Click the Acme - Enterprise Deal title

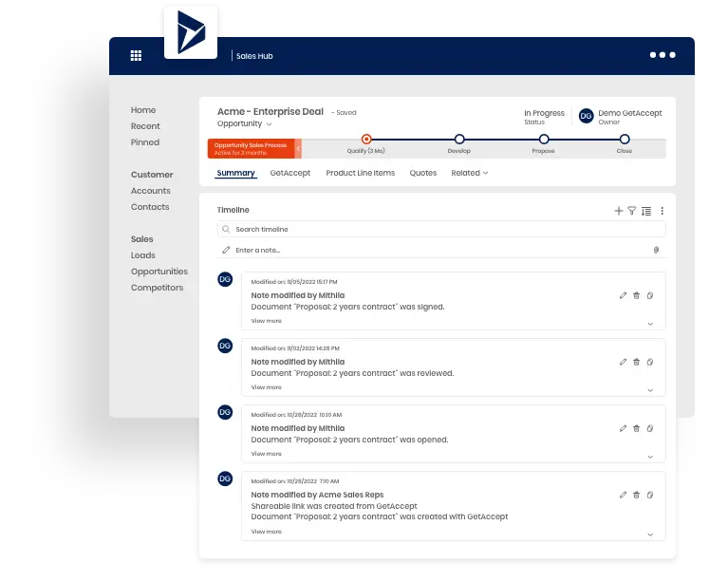[271, 111]
